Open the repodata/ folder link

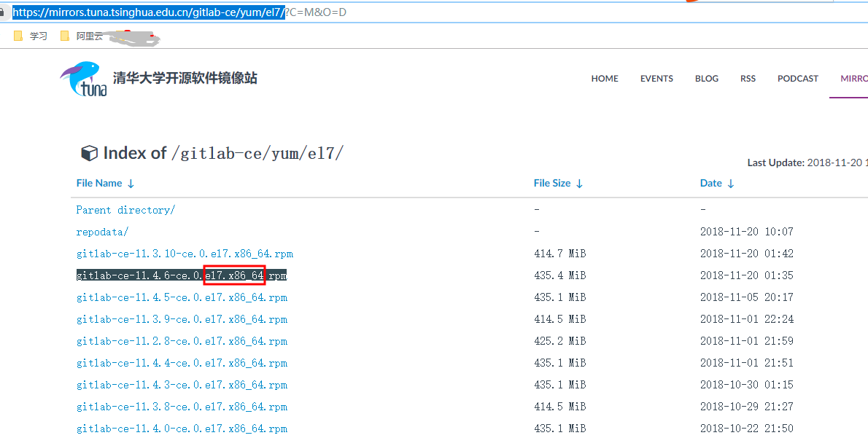(x=102, y=232)
